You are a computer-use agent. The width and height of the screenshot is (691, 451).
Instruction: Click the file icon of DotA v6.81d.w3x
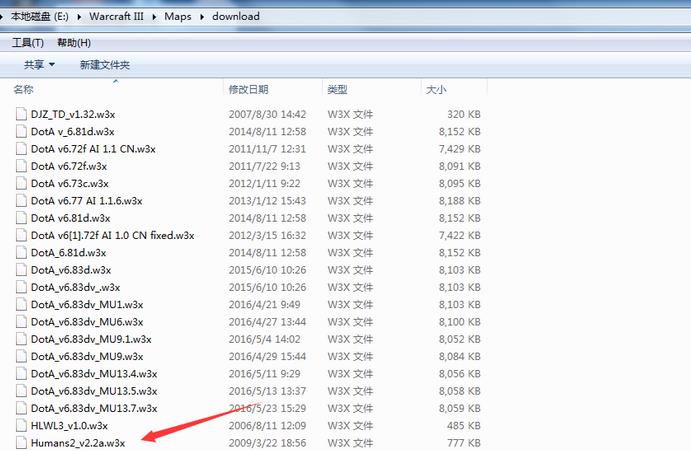pos(21,218)
